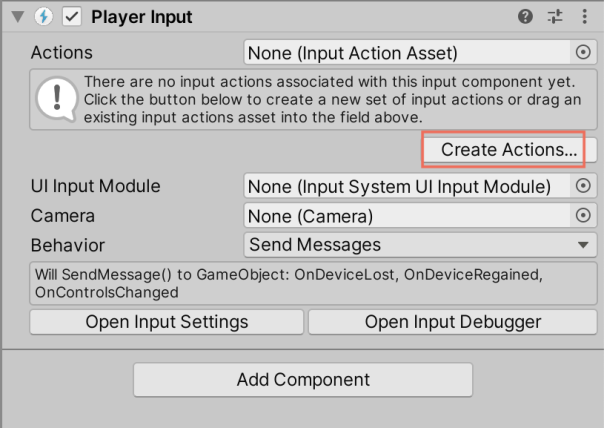
Task: Open the three-dot component context menu
Action: tap(584, 17)
